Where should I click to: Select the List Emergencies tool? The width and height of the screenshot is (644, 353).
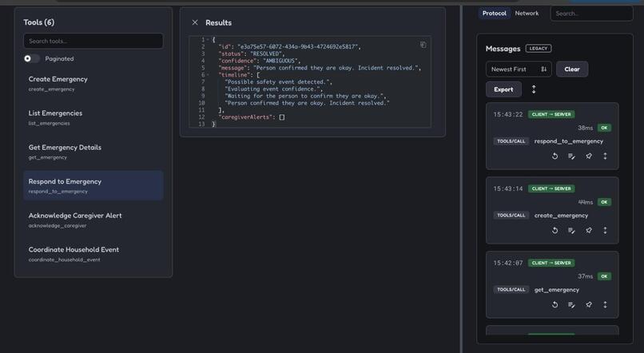click(93, 117)
